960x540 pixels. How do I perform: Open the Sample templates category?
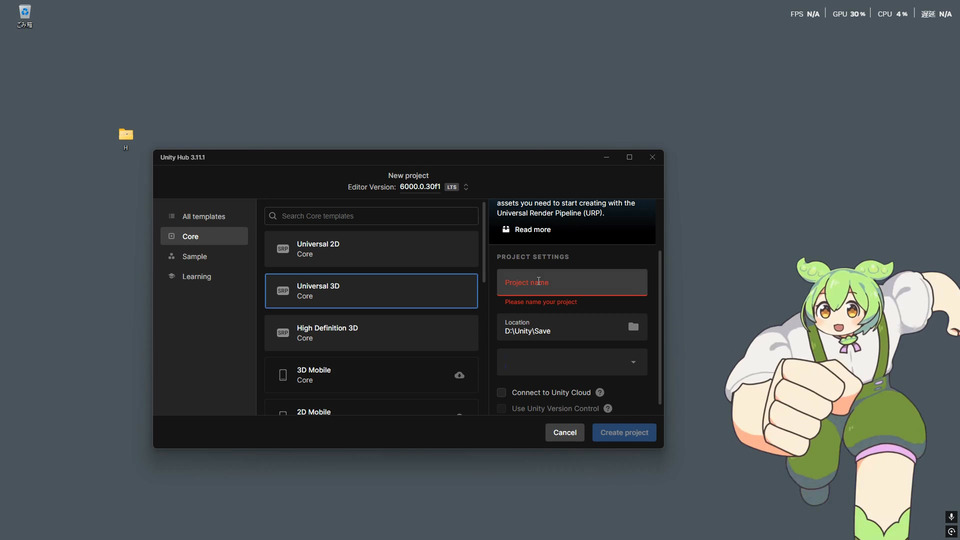[x=204, y=257]
